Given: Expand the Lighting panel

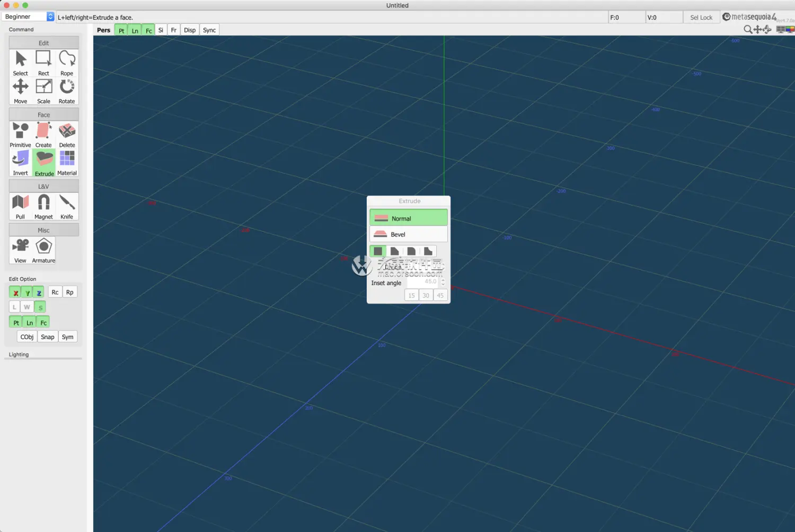Looking at the screenshot, I should (x=19, y=354).
